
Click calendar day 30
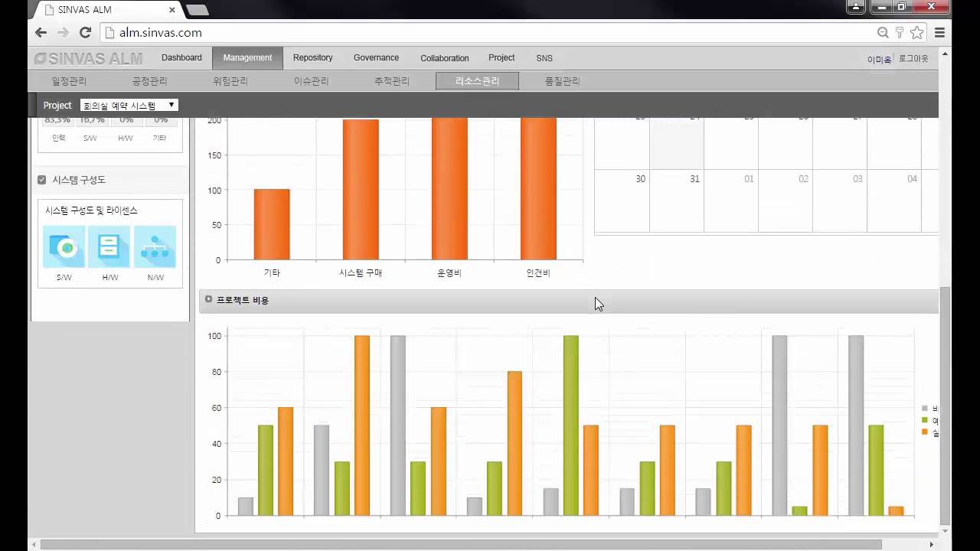pyautogui.click(x=622, y=201)
